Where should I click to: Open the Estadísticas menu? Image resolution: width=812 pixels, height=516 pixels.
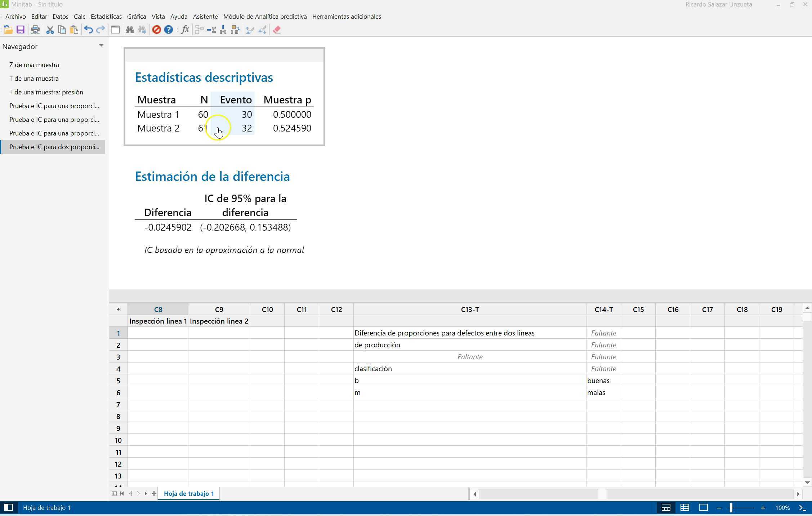click(x=106, y=16)
